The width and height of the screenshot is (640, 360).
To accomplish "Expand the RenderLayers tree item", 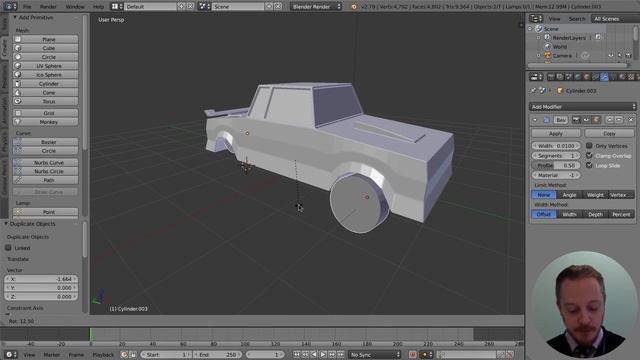I will 539,38.
